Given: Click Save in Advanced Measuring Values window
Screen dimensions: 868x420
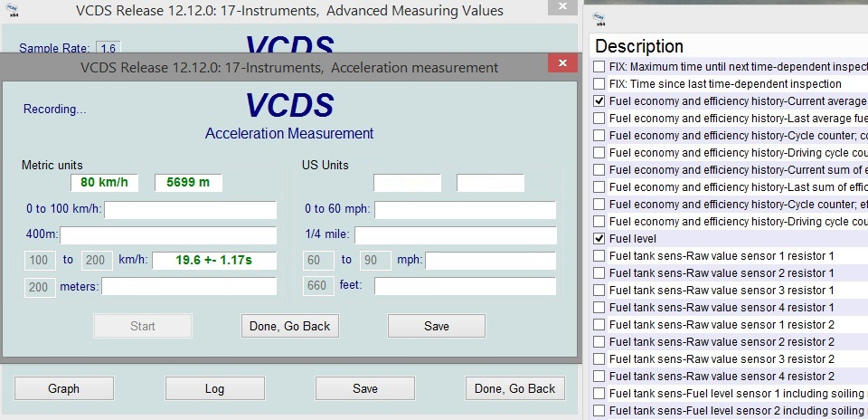Looking at the screenshot, I should point(364,388).
